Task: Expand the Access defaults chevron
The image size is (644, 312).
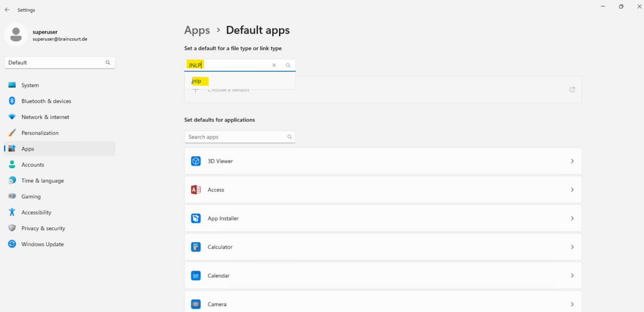Action: [x=572, y=190]
